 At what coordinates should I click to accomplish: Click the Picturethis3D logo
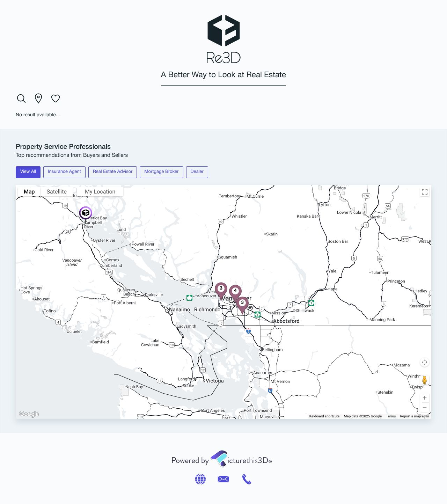click(x=241, y=459)
